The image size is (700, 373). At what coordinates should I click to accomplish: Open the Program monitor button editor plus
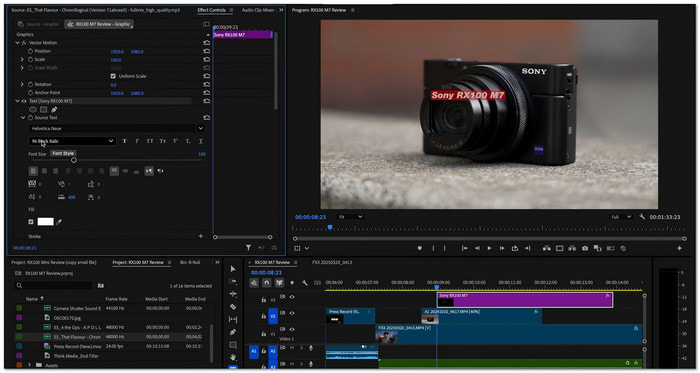point(679,248)
